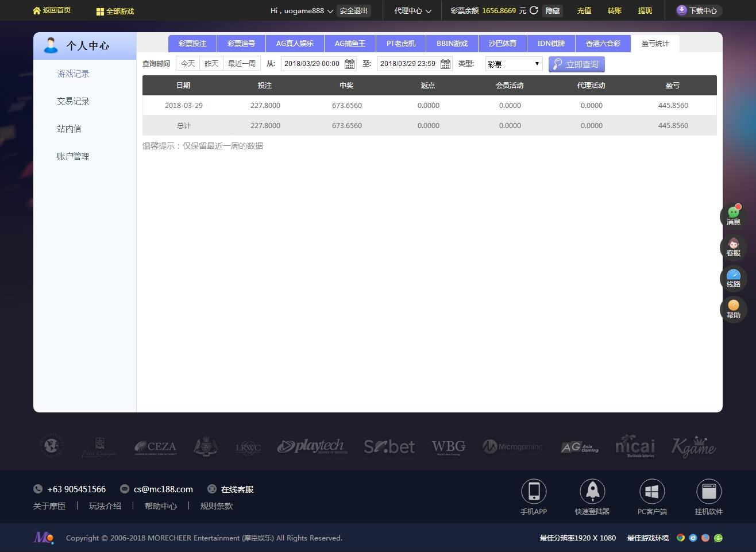Open the 类型 type dropdown showing 彩票
This screenshot has height=552, width=756.
click(514, 64)
